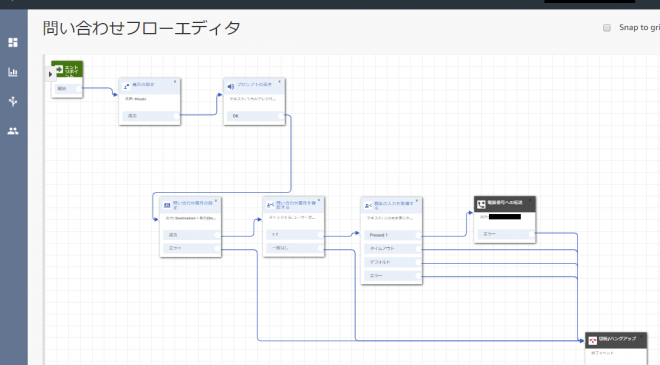
Task: Open the users icon in the sidebar
Action: [x=13, y=131]
